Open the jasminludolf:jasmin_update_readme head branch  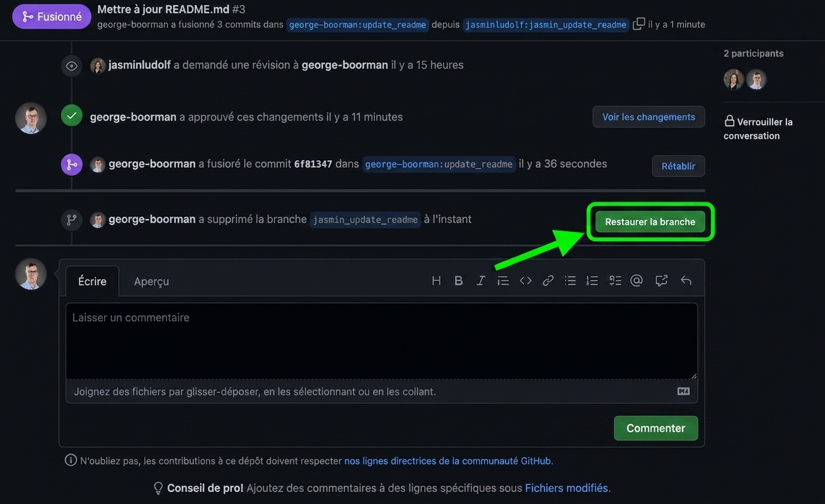(546, 25)
